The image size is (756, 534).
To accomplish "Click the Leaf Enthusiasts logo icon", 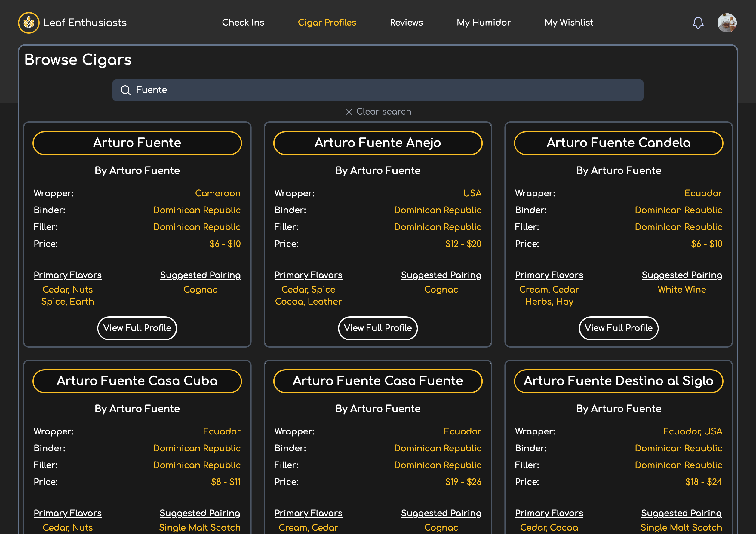I will pyautogui.click(x=29, y=23).
